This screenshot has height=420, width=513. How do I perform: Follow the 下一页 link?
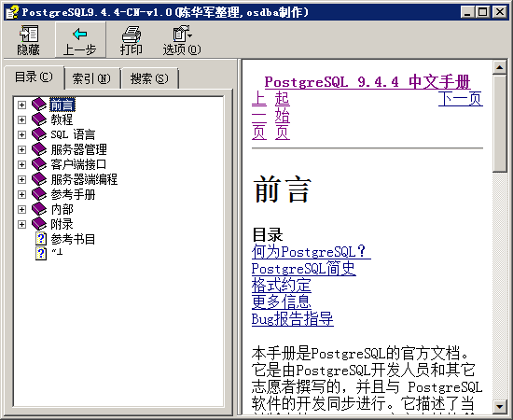pyautogui.click(x=461, y=99)
